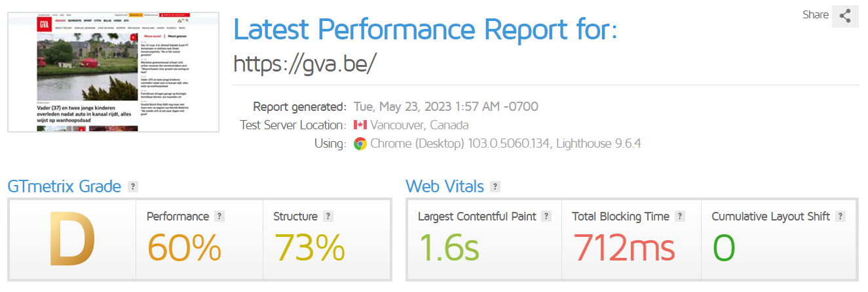Open Largest Contentful Paint help icon
868x292 pixels.
click(546, 217)
